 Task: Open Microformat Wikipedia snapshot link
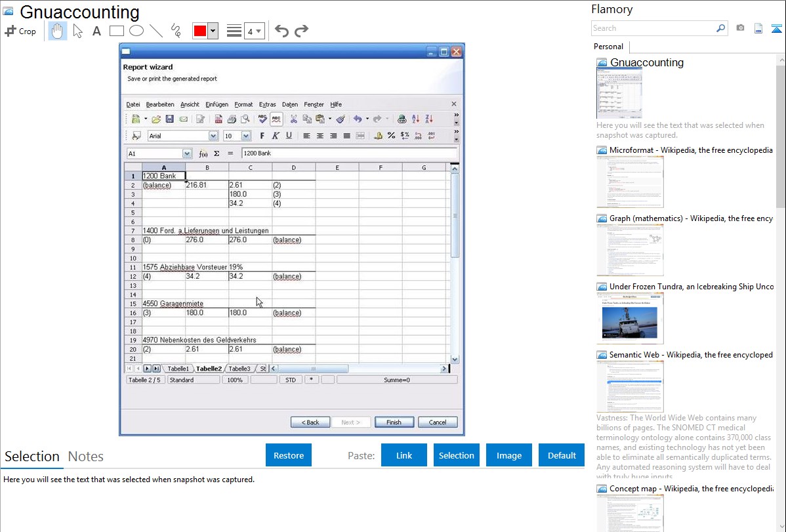[x=691, y=150]
